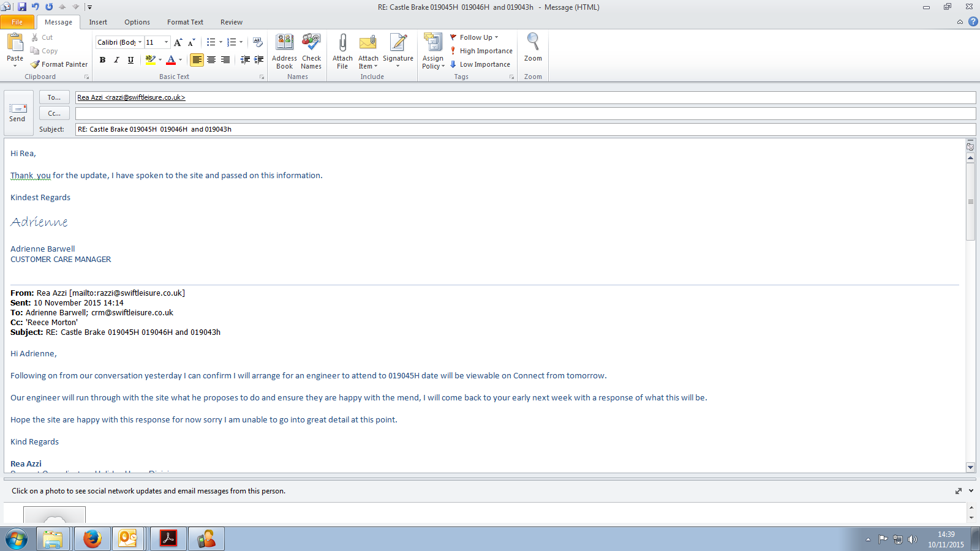
Task: Open Windows Explorer from the taskbar
Action: [x=53, y=539]
